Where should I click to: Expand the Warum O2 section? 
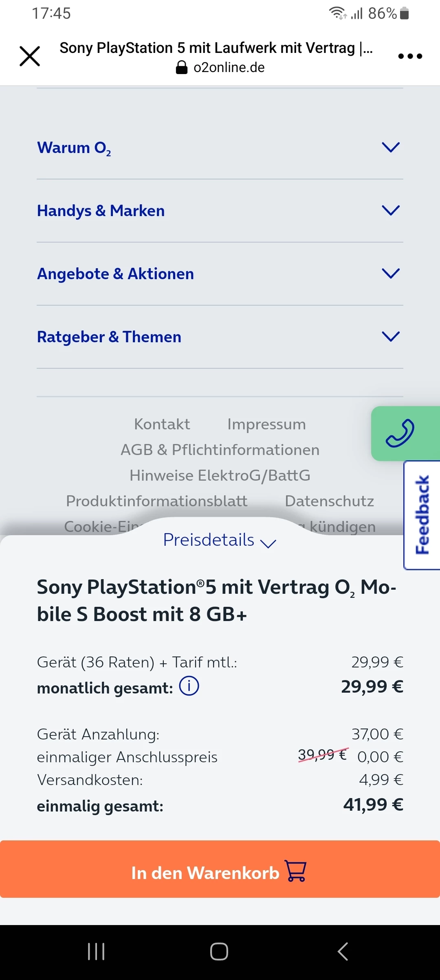click(x=390, y=147)
